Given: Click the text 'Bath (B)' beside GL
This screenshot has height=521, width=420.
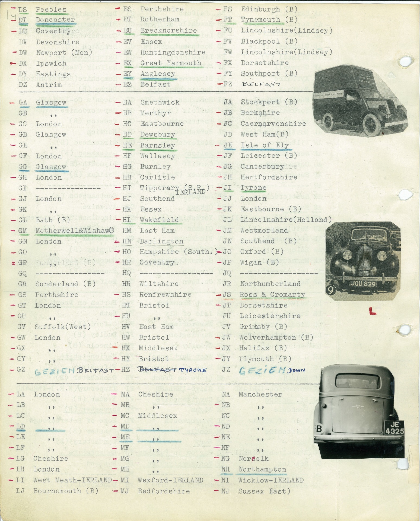Looking at the screenshot, I should click(53, 220).
